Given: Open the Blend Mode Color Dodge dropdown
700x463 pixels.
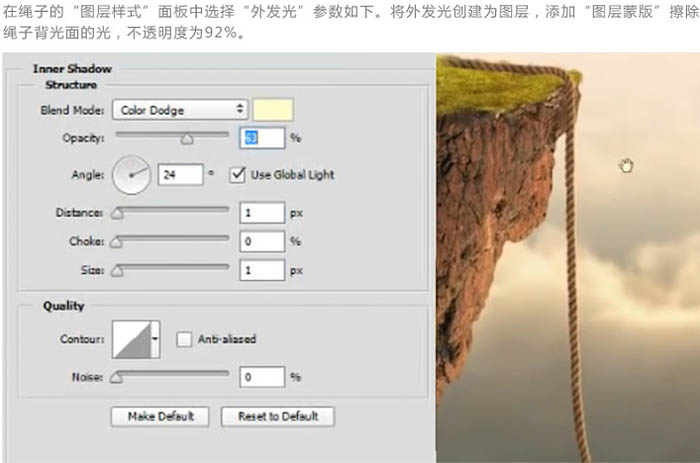Looking at the screenshot, I should click(x=180, y=110).
